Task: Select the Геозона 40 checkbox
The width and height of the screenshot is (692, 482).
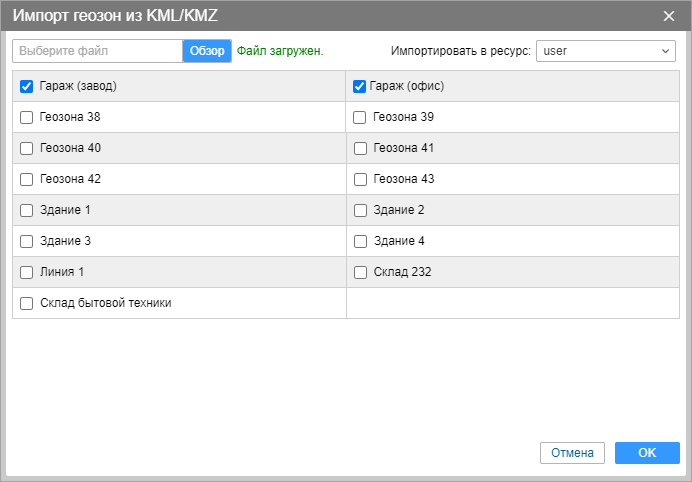Action: 27,148
